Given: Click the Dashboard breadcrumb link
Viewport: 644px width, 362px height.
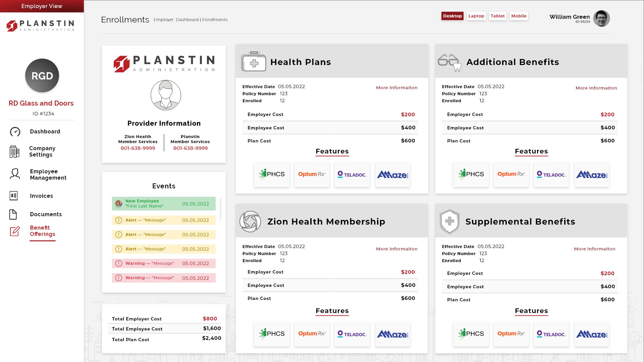Looking at the screenshot, I should click(x=187, y=20).
